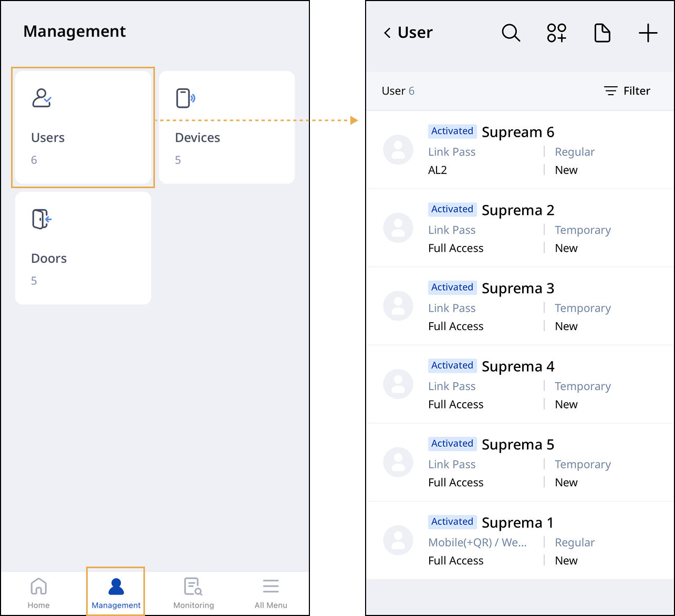Open the Suprema 4 user entry
The image size is (675, 616).
click(x=517, y=366)
